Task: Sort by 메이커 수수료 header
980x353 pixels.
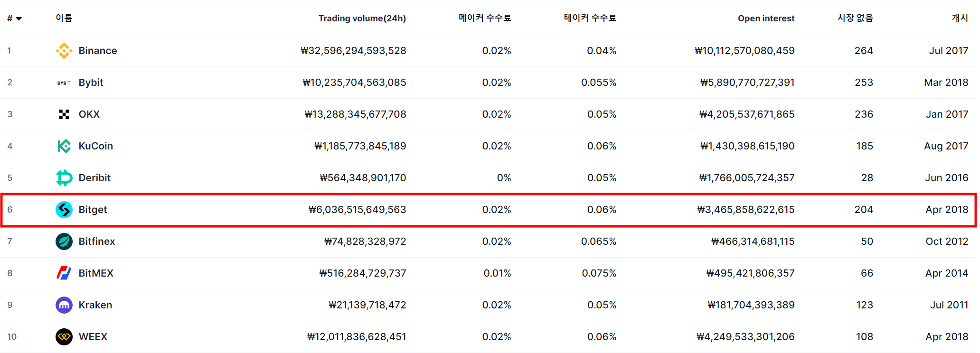Action: [x=485, y=18]
